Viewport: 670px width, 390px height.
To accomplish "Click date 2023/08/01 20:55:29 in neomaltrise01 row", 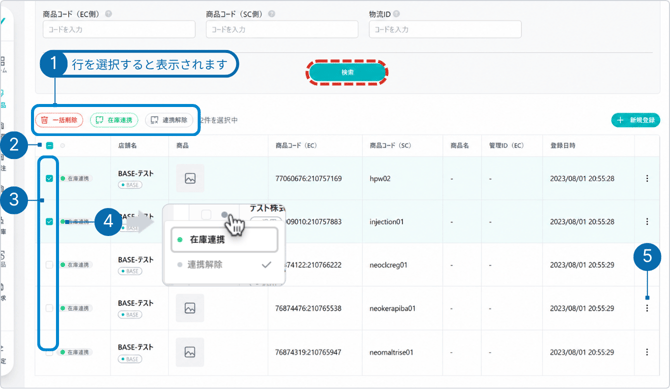I will pos(582,352).
